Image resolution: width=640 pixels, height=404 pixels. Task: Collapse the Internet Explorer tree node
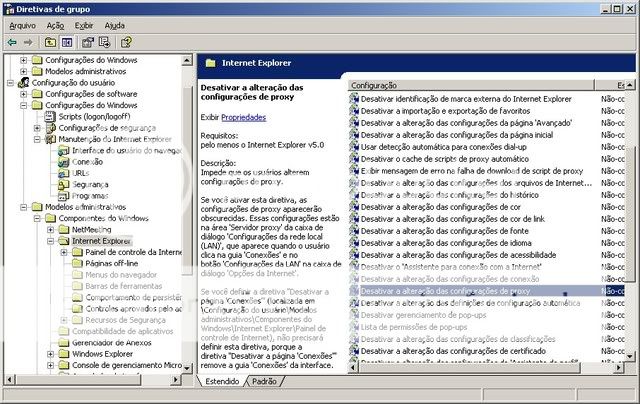point(51,241)
